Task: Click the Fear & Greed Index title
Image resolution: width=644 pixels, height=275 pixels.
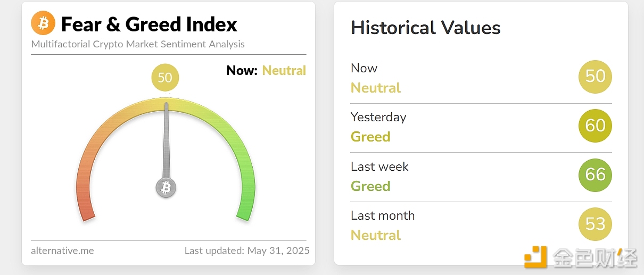Action: (149, 24)
